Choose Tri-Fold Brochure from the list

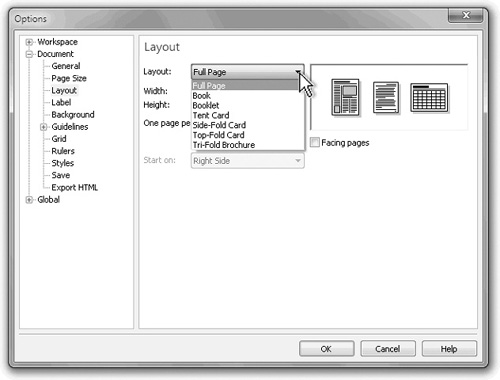coord(224,145)
